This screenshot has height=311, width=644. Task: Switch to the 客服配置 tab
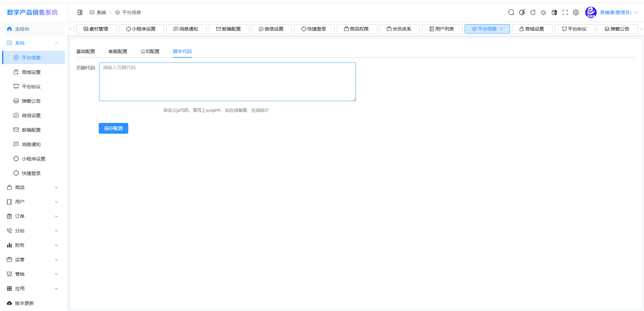pyautogui.click(x=118, y=51)
